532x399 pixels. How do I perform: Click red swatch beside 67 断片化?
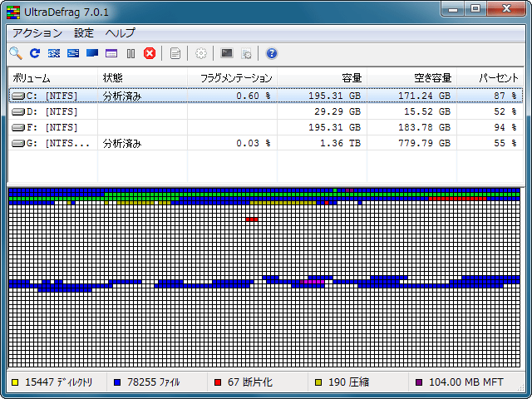coord(218,382)
